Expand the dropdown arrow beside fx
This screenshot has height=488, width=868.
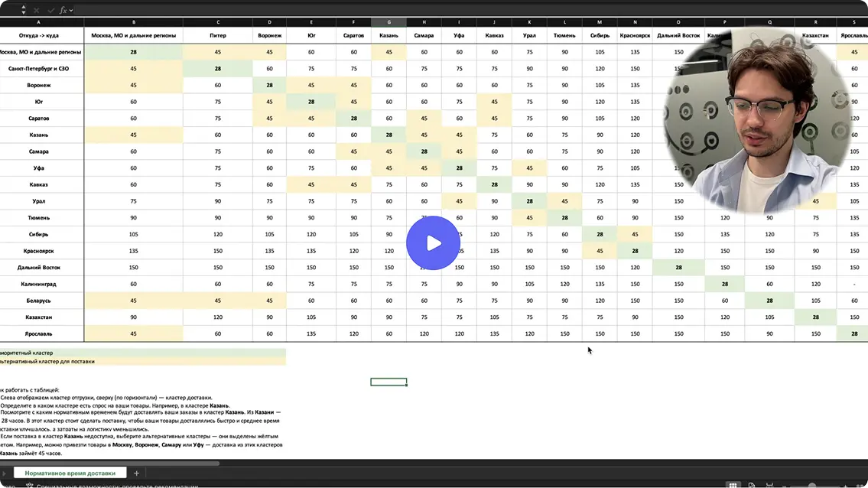[71, 10]
